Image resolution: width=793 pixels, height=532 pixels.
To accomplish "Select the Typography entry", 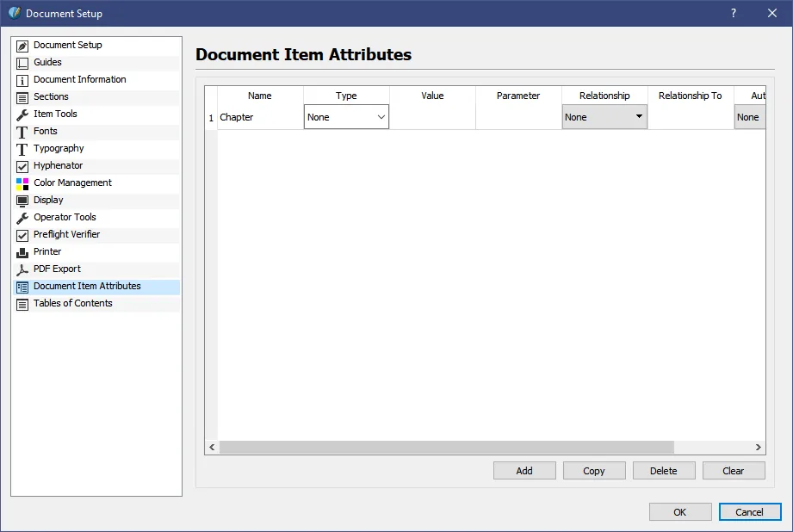I will point(96,148).
